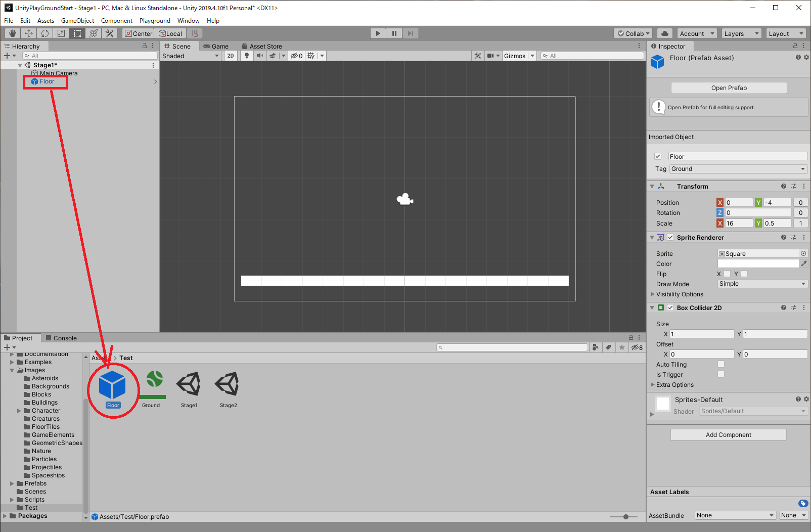
Task: Expand Extra Options in Box Collider 2D
Action: pyautogui.click(x=652, y=384)
